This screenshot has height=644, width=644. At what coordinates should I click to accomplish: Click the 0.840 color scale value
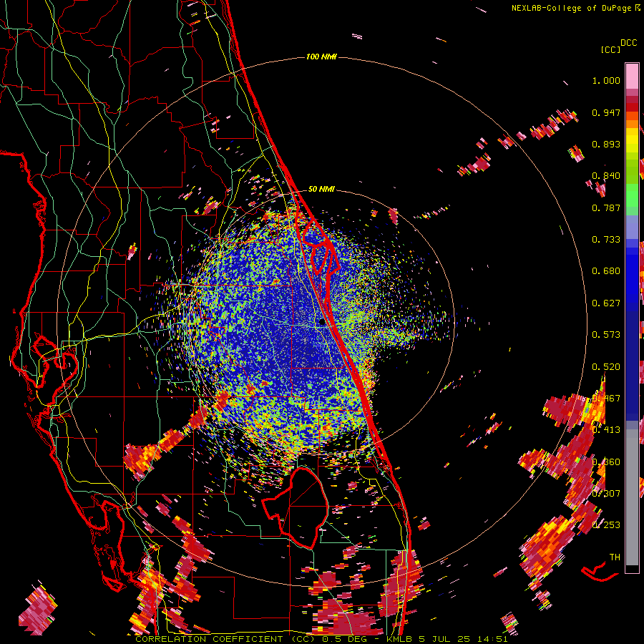pyautogui.click(x=606, y=176)
